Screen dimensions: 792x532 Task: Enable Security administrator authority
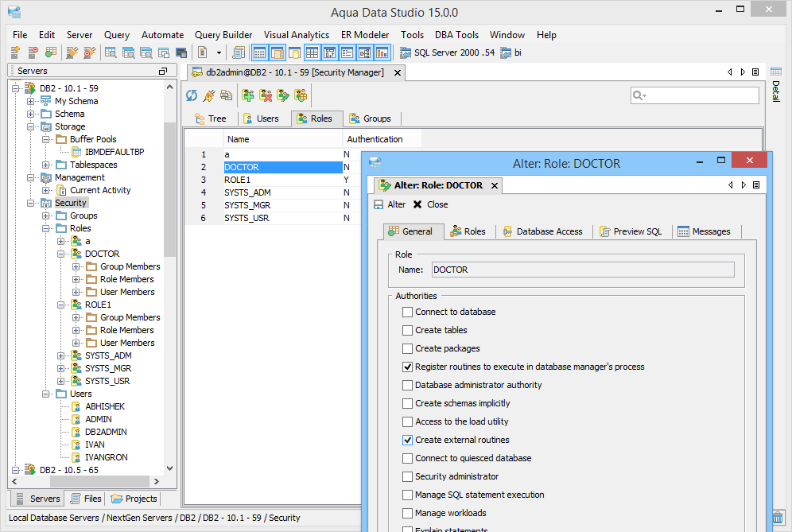[407, 476]
